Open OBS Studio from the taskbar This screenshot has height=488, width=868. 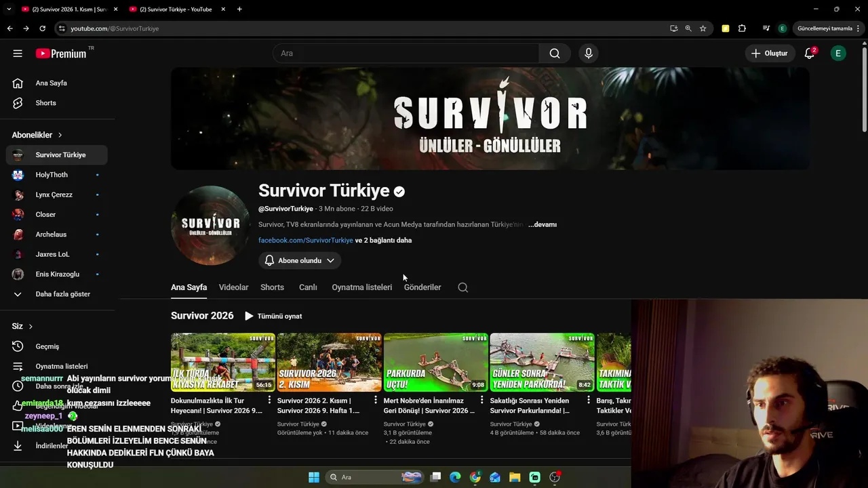pos(555,477)
